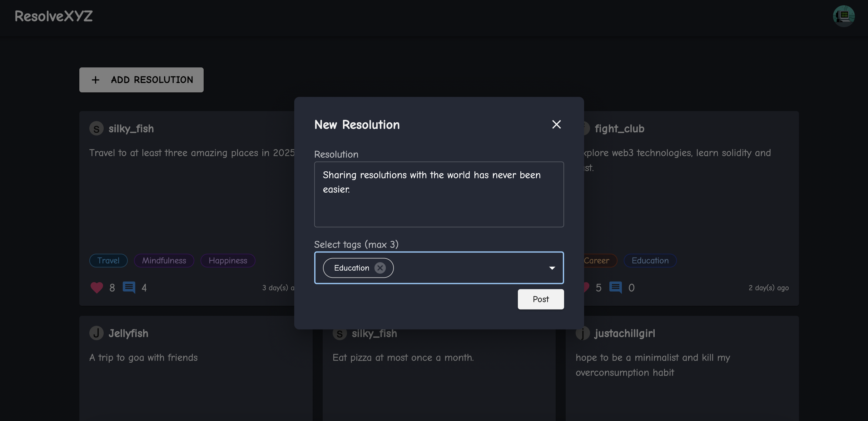Open the user profile avatar menu
Viewport: 868px width, 421px height.
(843, 16)
